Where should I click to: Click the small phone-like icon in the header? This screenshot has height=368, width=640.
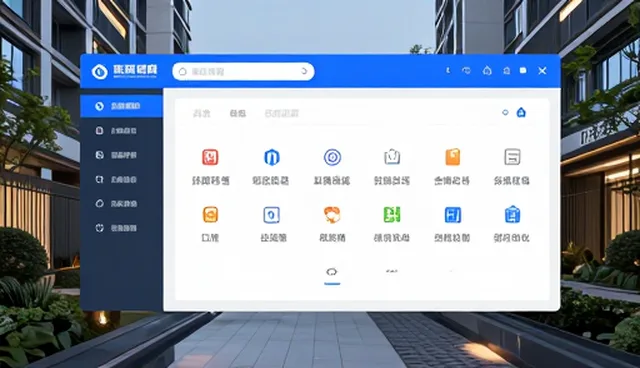(x=448, y=71)
